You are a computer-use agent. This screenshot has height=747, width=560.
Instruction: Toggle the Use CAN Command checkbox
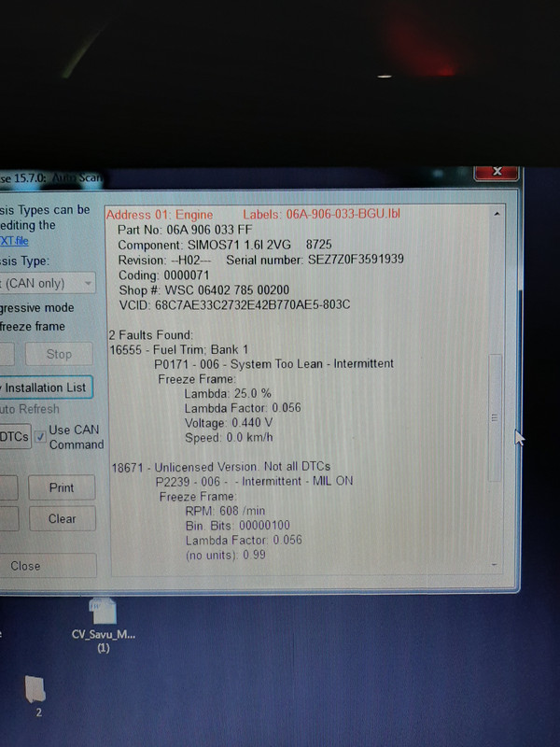40,436
